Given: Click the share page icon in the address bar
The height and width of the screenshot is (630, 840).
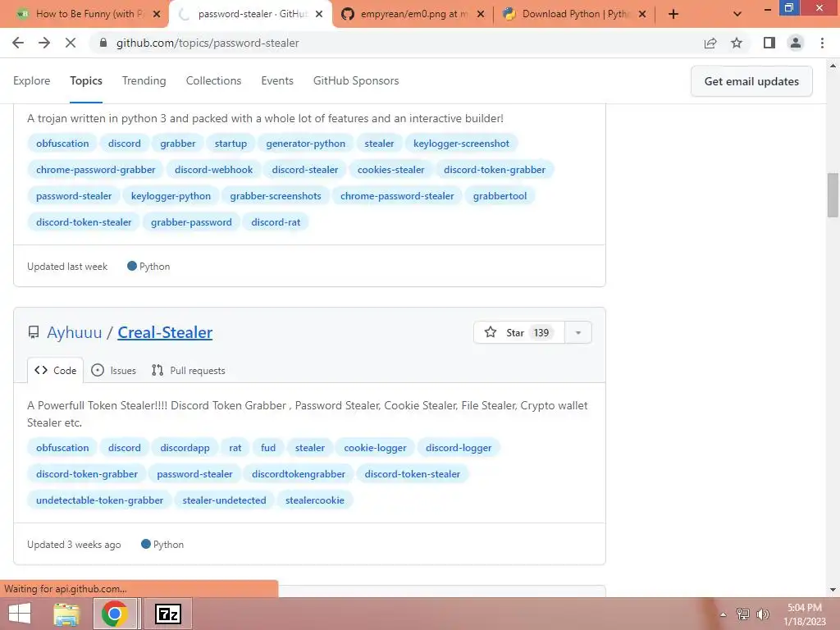Looking at the screenshot, I should pyautogui.click(x=710, y=43).
